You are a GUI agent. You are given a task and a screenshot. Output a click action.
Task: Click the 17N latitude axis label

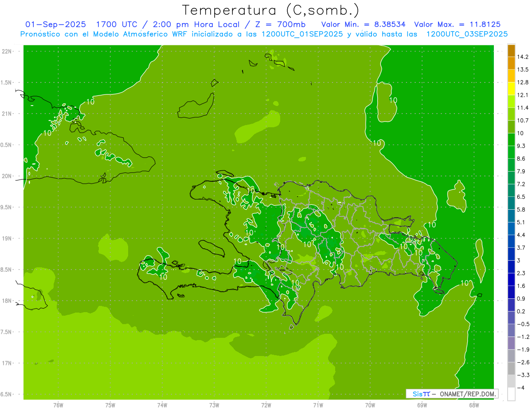(x=7, y=363)
